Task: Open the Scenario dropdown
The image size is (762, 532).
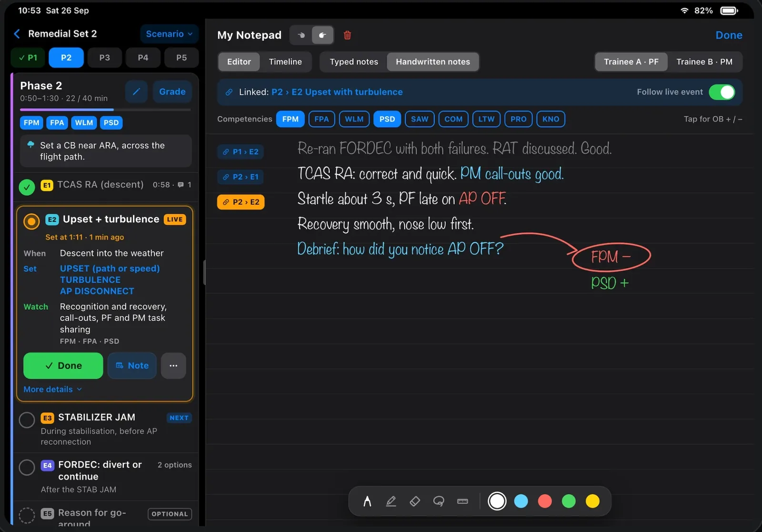Action: (170, 34)
